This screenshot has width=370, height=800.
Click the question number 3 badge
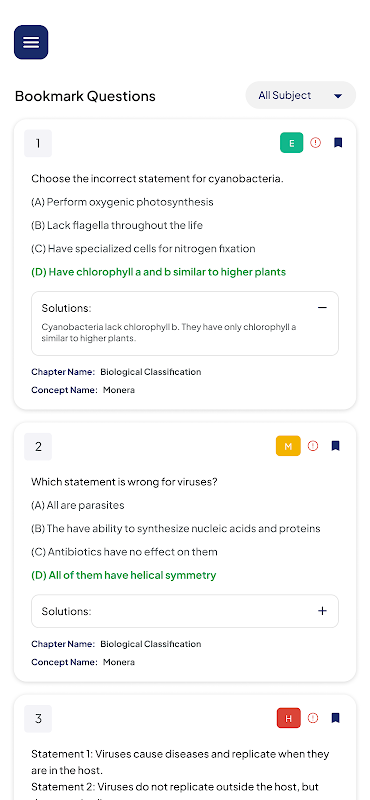(x=38, y=719)
